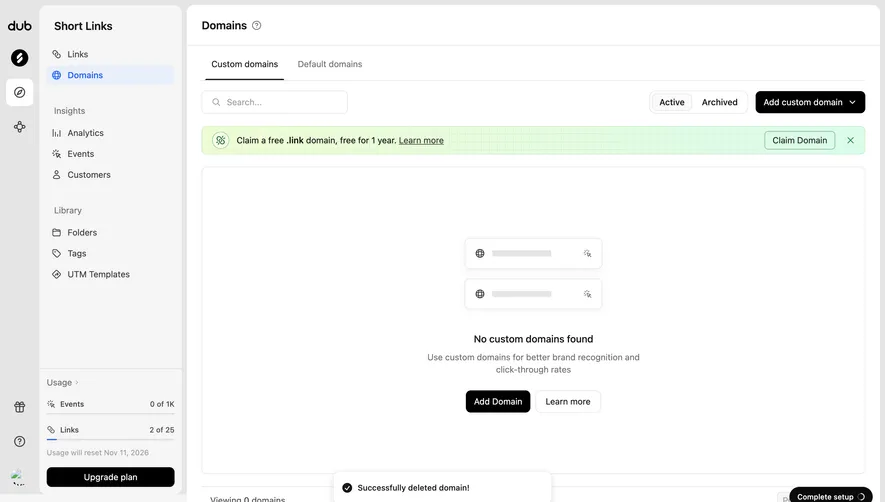Image resolution: width=885 pixels, height=502 pixels.
Task: Open the Complete setup button
Action: coord(831,496)
